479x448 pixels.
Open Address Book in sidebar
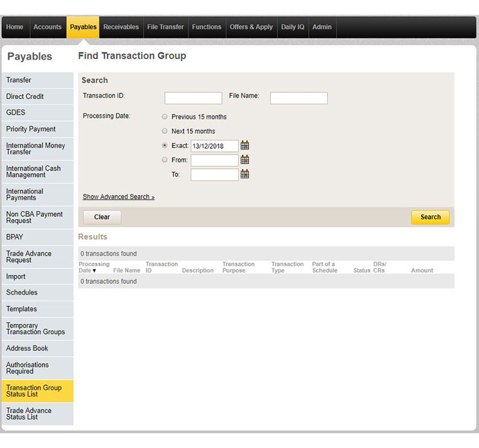37,348
